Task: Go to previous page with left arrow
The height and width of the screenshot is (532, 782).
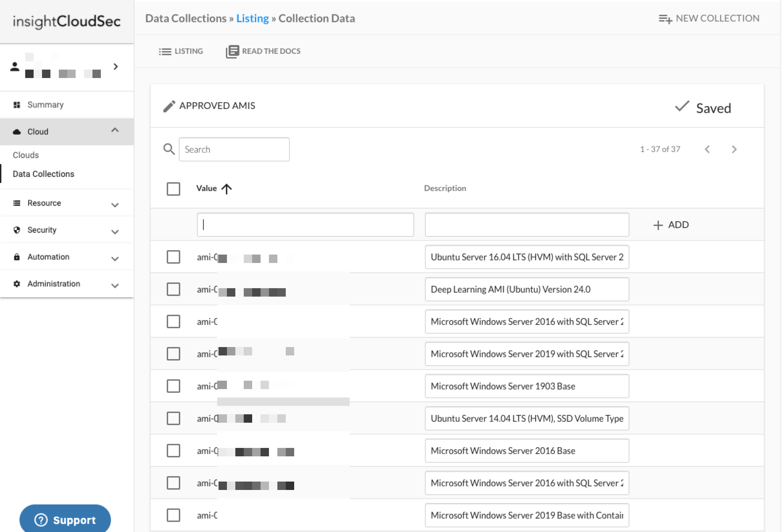Action: click(x=707, y=149)
